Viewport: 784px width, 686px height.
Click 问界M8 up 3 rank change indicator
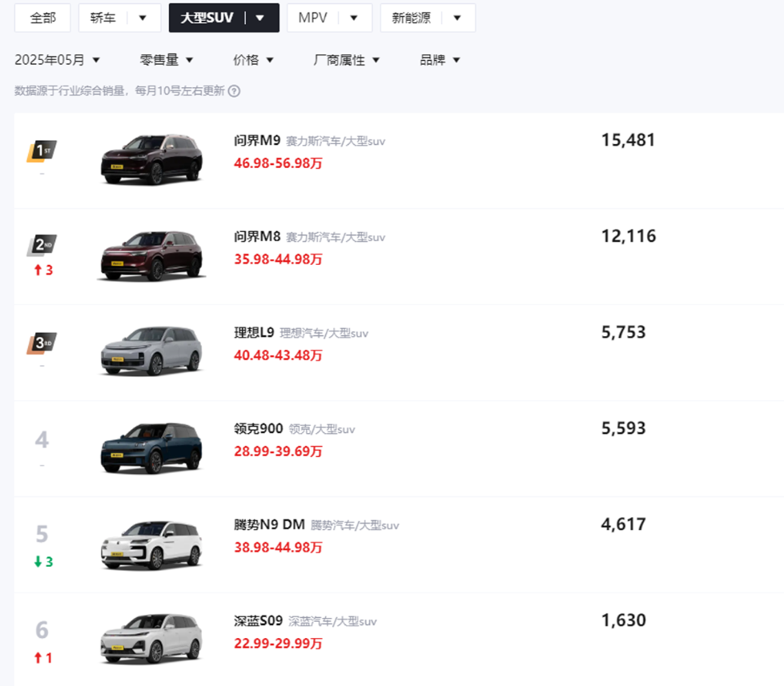pos(43,271)
